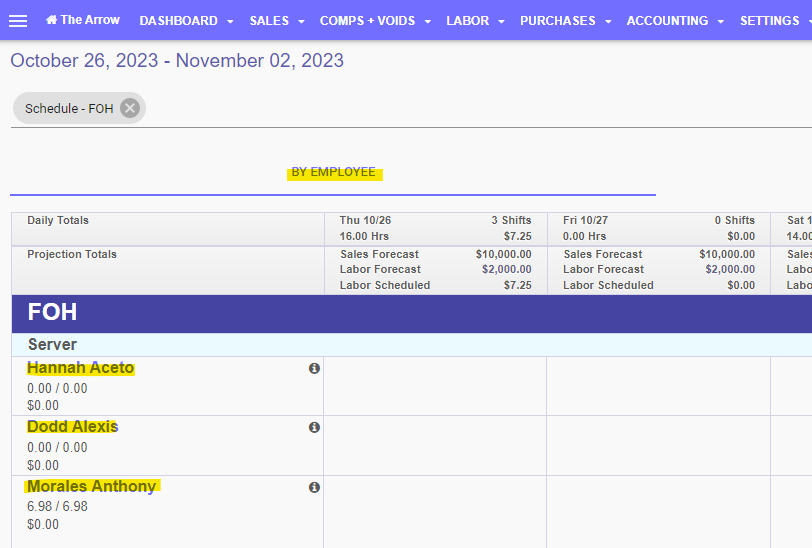Open the hamburger navigation menu
Screen dimensions: 812x548
(18, 21)
